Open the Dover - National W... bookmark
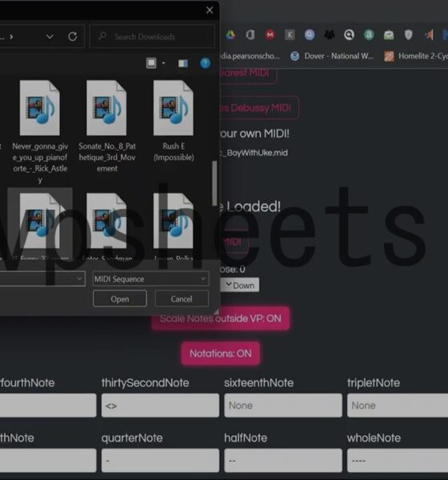The height and width of the screenshot is (480, 448). [x=332, y=56]
